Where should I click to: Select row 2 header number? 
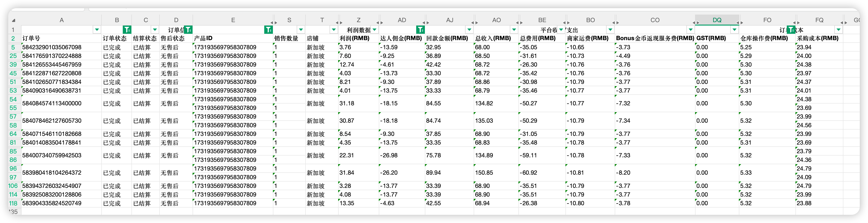(13, 38)
